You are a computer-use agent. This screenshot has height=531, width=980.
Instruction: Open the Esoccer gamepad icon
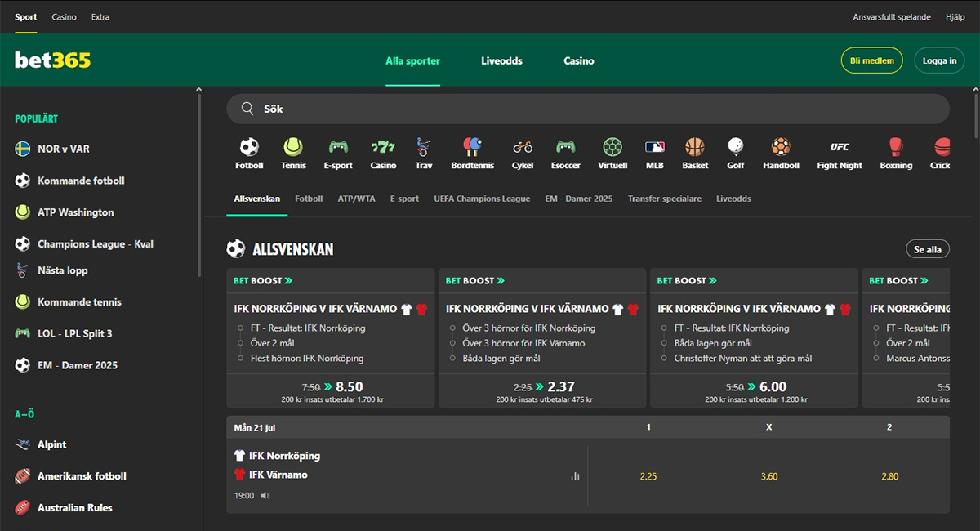pyautogui.click(x=565, y=147)
